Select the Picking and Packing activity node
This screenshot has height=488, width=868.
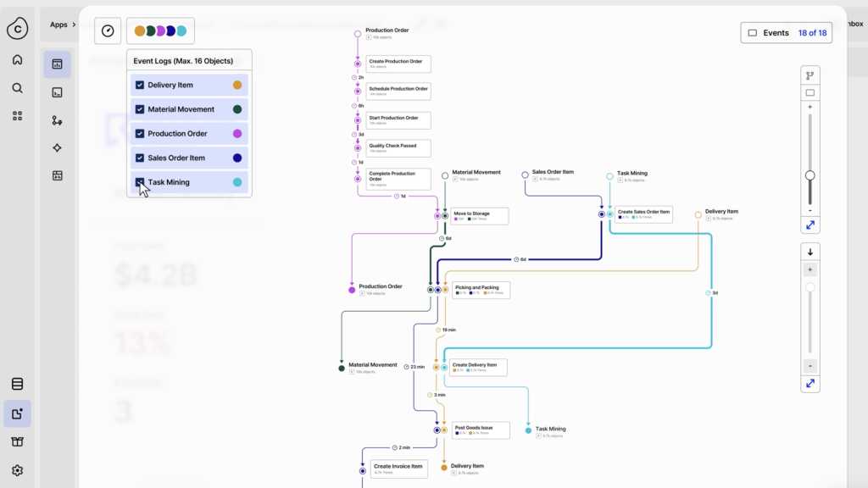[481, 290]
